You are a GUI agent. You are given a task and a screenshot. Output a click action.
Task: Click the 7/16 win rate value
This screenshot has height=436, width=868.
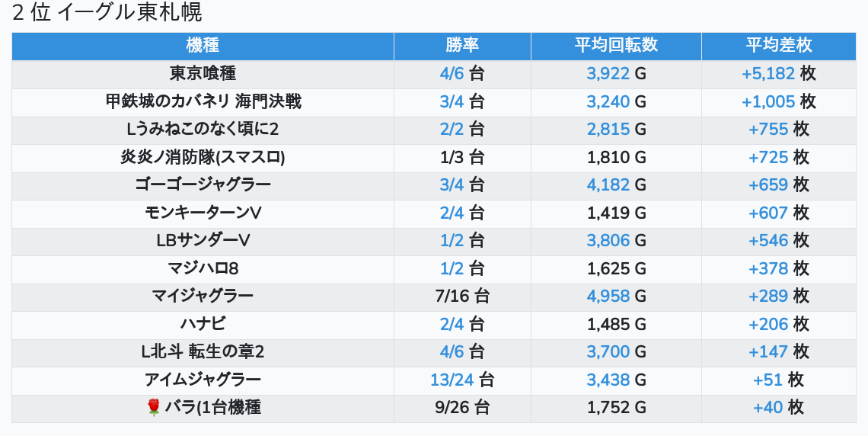pos(452,297)
